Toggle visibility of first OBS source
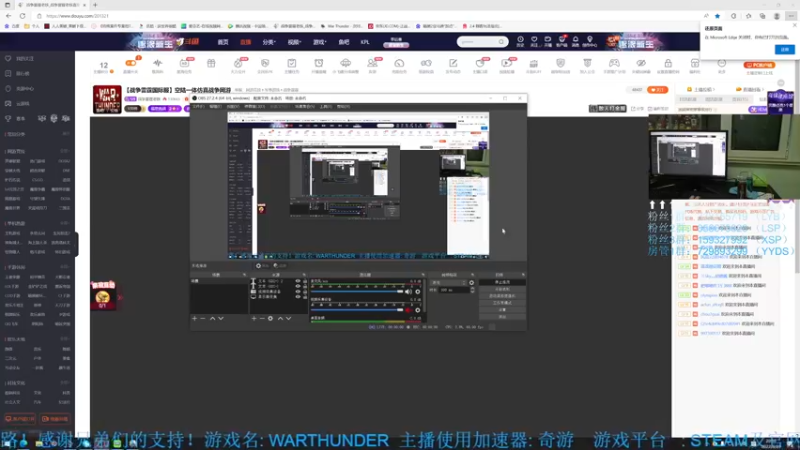The image size is (800, 450). (298, 281)
